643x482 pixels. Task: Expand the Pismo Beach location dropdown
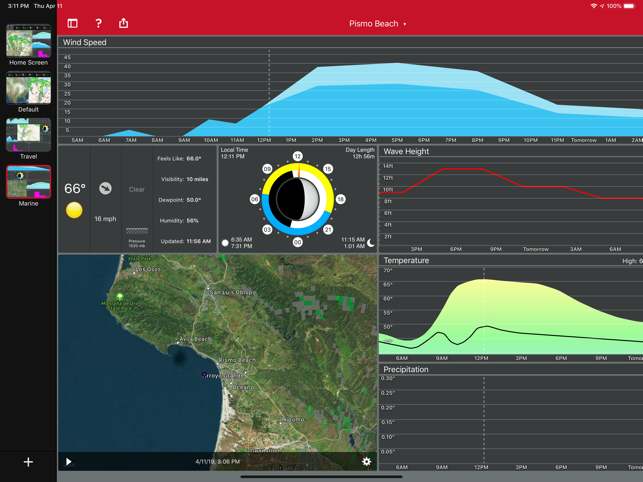pyautogui.click(x=378, y=24)
